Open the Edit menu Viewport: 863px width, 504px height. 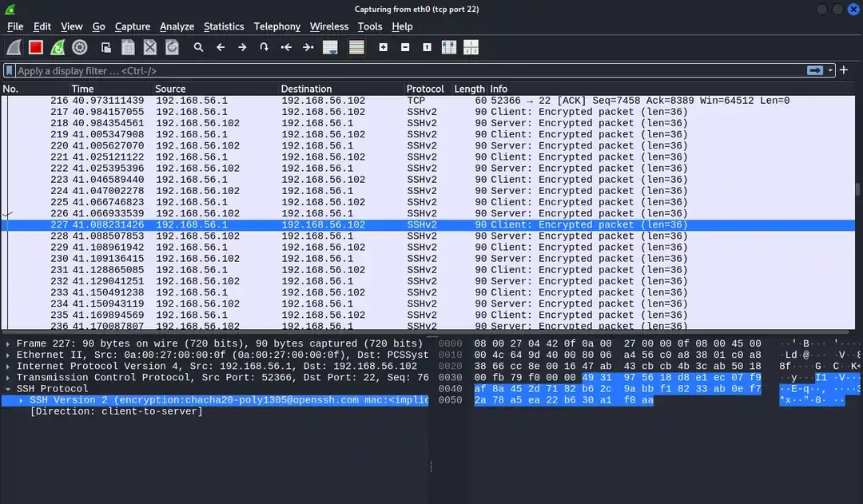pyautogui.click(x=42, y=26)
